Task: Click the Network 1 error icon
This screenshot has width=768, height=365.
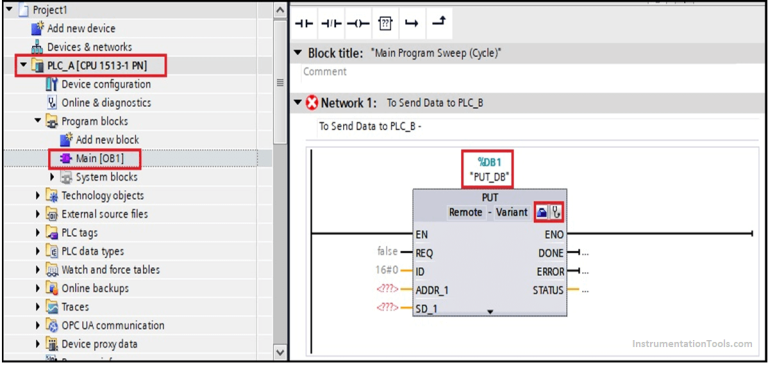Action: pyautogui.click(x=312, y=103)
